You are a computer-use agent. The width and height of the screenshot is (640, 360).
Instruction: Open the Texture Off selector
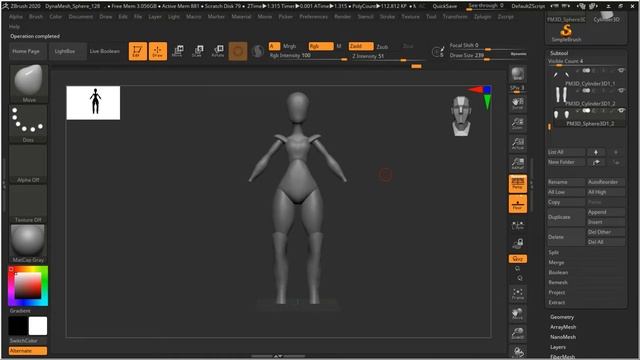click(28, 203)
